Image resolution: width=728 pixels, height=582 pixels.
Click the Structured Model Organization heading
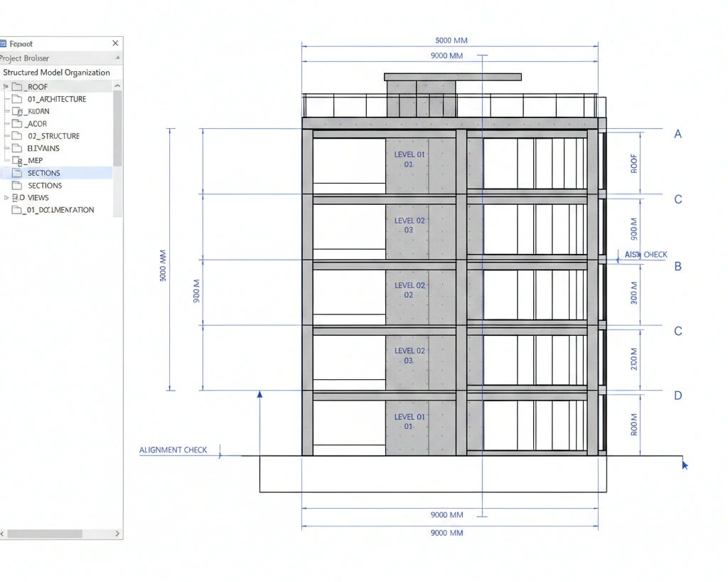(x=56, y=73)
